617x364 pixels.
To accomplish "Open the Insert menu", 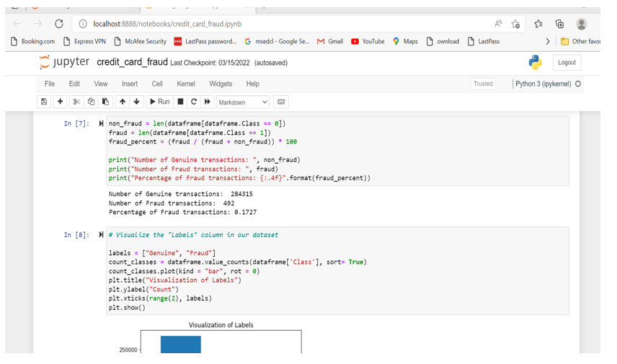I will click(x=130, y=84).
